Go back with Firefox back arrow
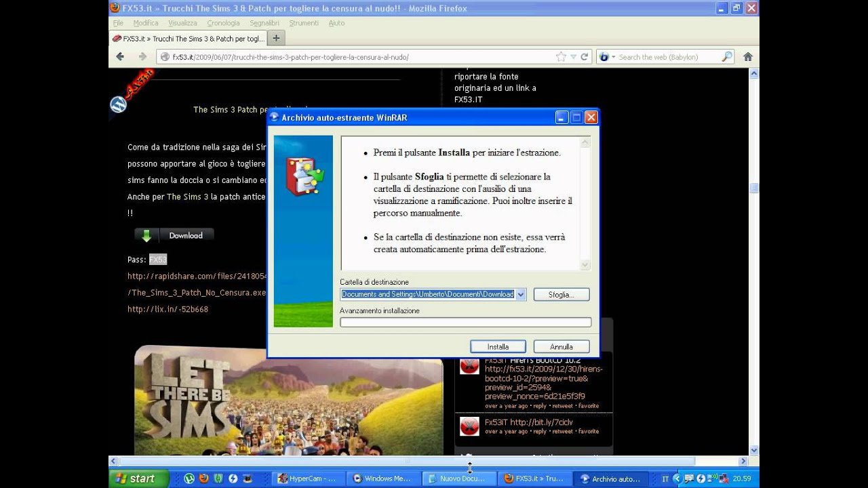The width and height of the screenshot is (868, 488). [120, 57]
